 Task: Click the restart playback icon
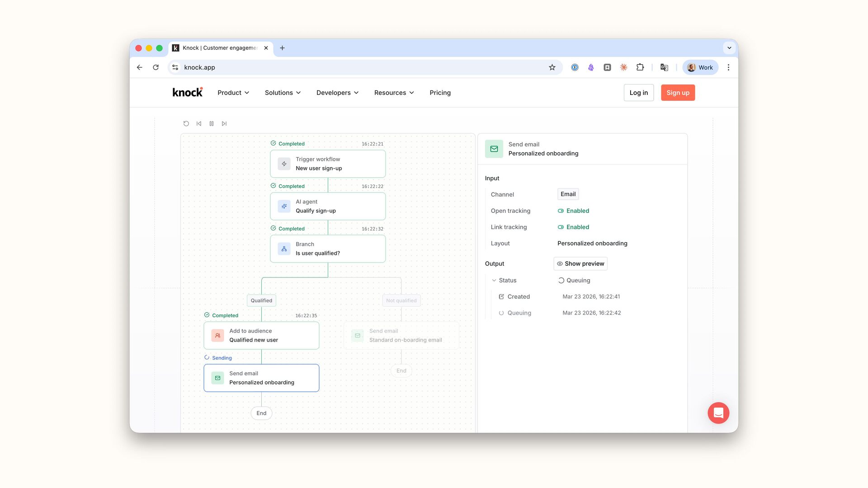point(186,123)
